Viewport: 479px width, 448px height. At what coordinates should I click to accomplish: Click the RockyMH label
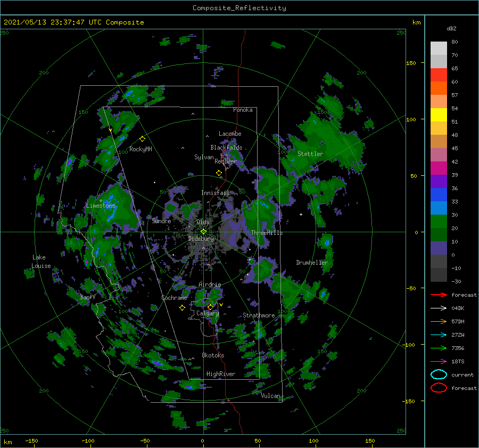[141, 149]
